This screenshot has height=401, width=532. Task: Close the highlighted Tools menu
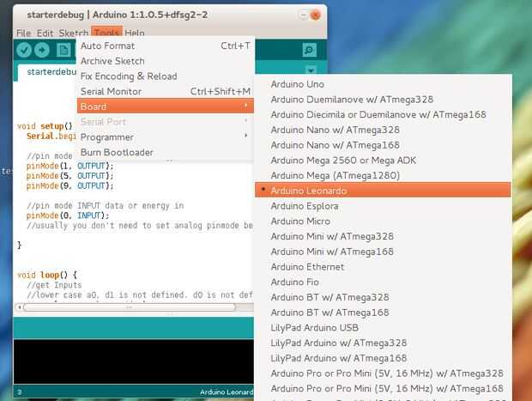[x=106, y=32]
